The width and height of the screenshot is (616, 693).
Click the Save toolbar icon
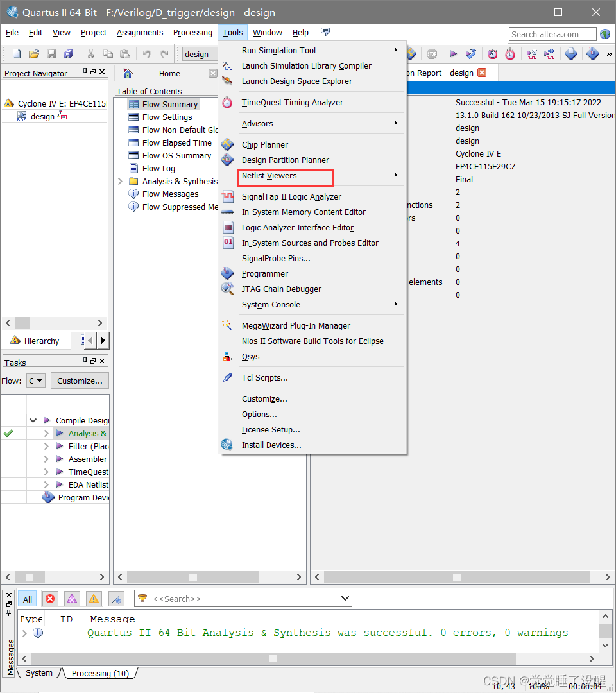click(51, 54)
